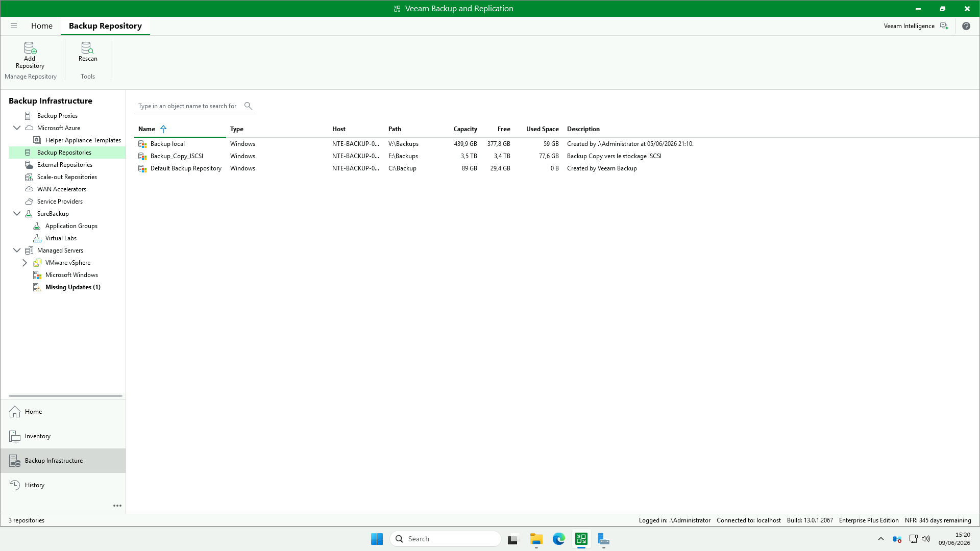Open Veeam app from taskbar

pyautogui.click(x=581, y=539)
